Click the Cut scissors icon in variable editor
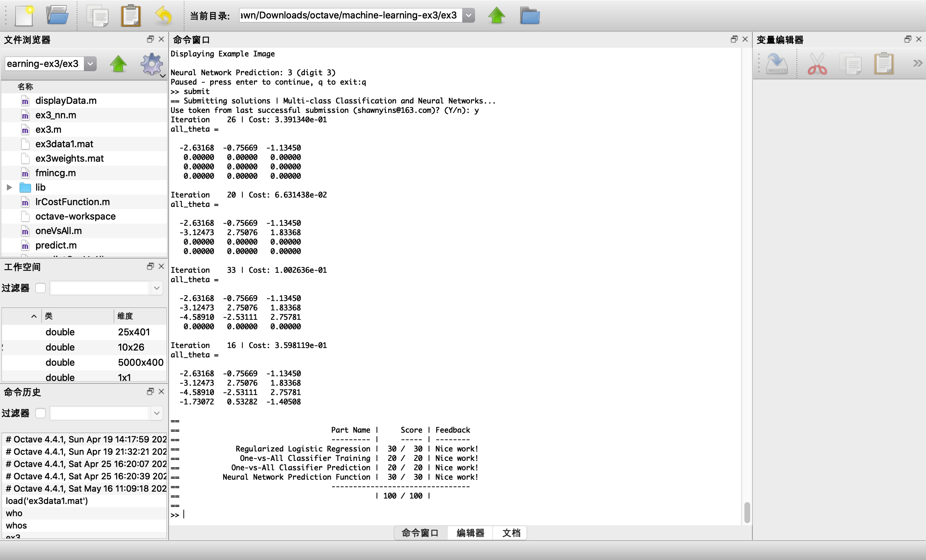Screen dimensions: 926x560 (x=817, y=64)
